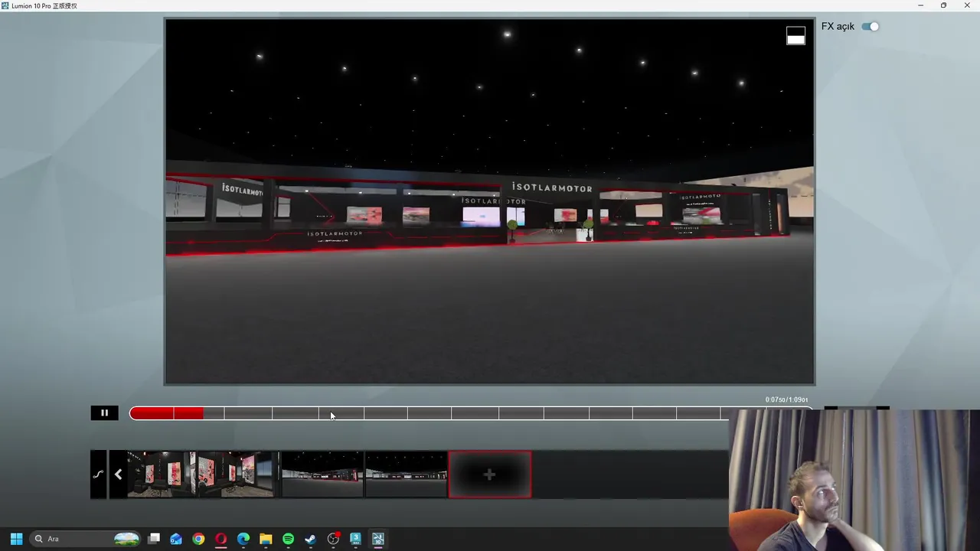Open Opera browser from the taskbar
The height and width of the screenshot is (551, 980).
point(220,539)
